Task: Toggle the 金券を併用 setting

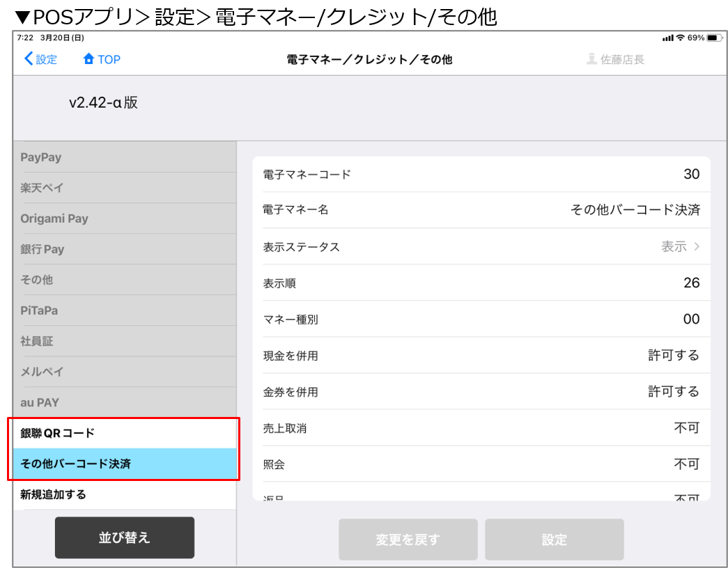Action: 673,391
